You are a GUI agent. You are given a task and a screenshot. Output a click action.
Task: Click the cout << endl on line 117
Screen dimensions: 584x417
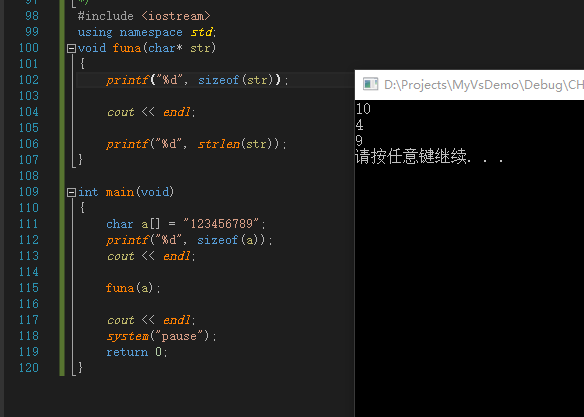151,320
